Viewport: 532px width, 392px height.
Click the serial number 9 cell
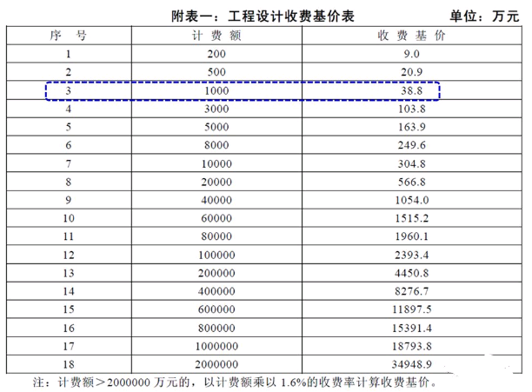point(69,200)
